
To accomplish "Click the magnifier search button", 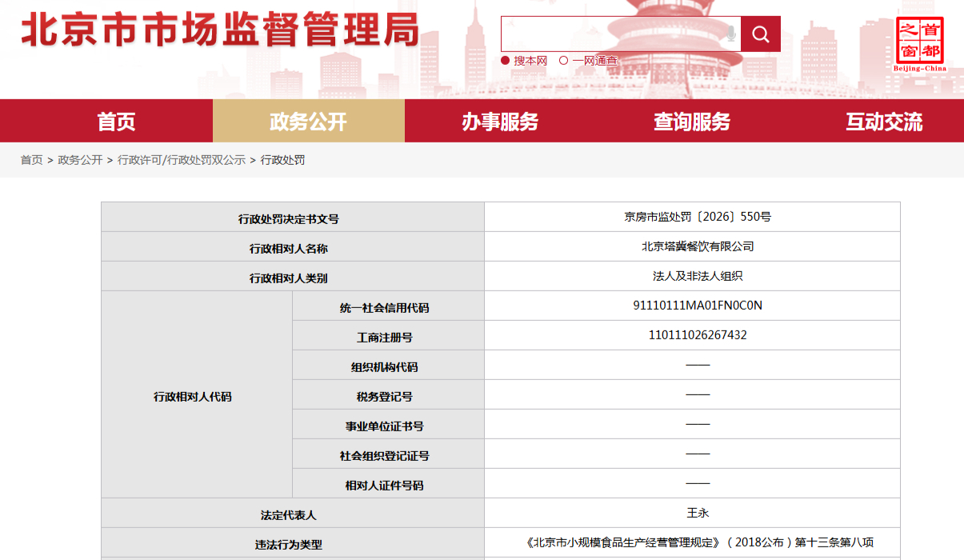I will pos(761,34).
